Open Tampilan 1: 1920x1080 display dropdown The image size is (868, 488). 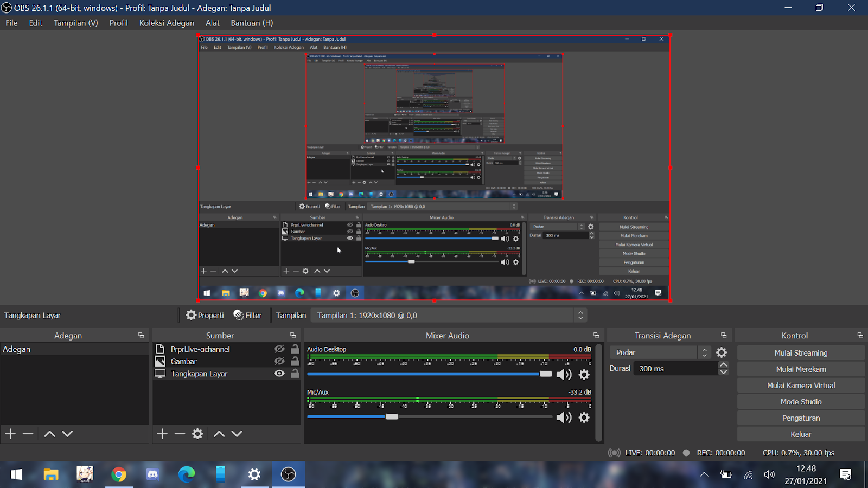449,315
